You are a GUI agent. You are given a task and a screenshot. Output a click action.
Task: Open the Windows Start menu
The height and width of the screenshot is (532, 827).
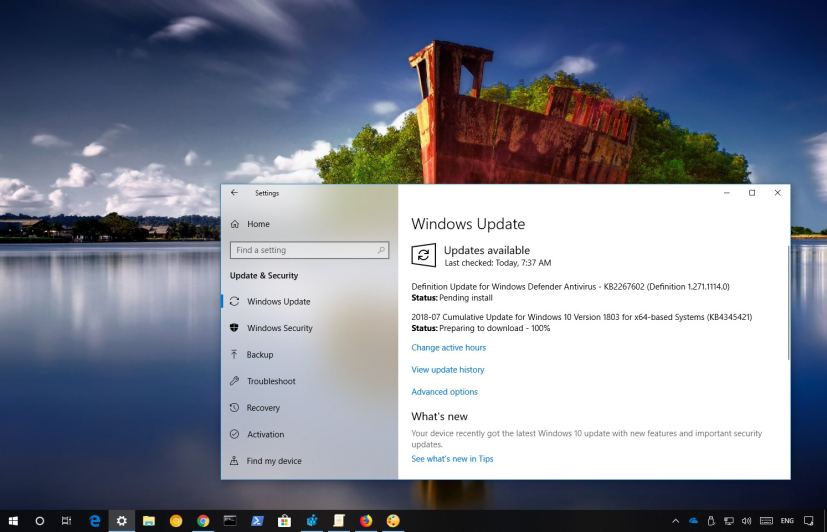pyautogui.click(x=13, y=521)
